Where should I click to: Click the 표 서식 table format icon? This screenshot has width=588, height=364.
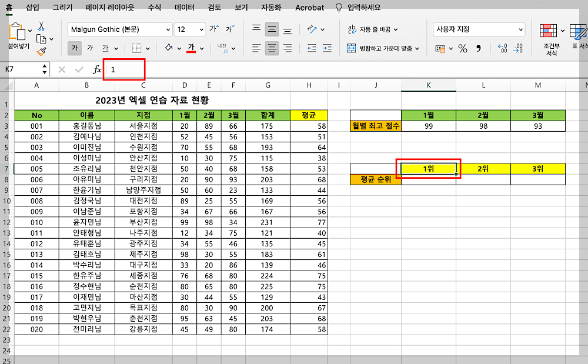pyautogui.click(x=578, y=36)
